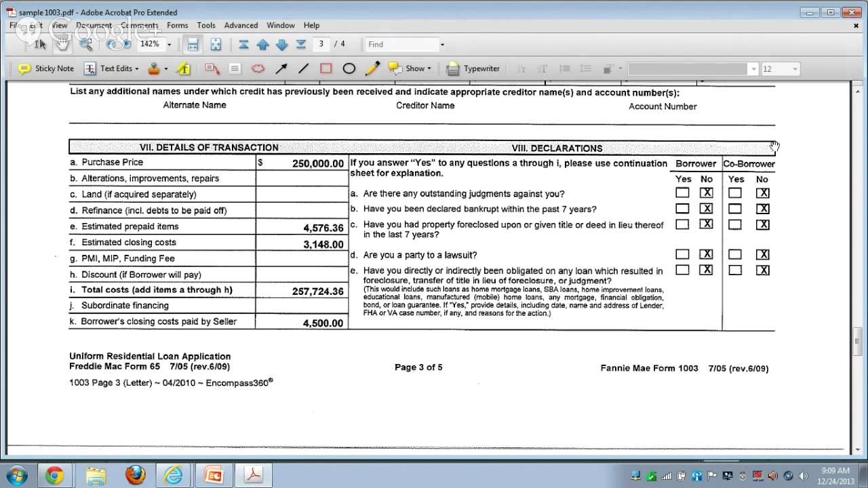Viewport: 868px width, 488px height.
Task: Uncheck Co-Borrower No for declared bankrupt question
Action: (762, 209)
